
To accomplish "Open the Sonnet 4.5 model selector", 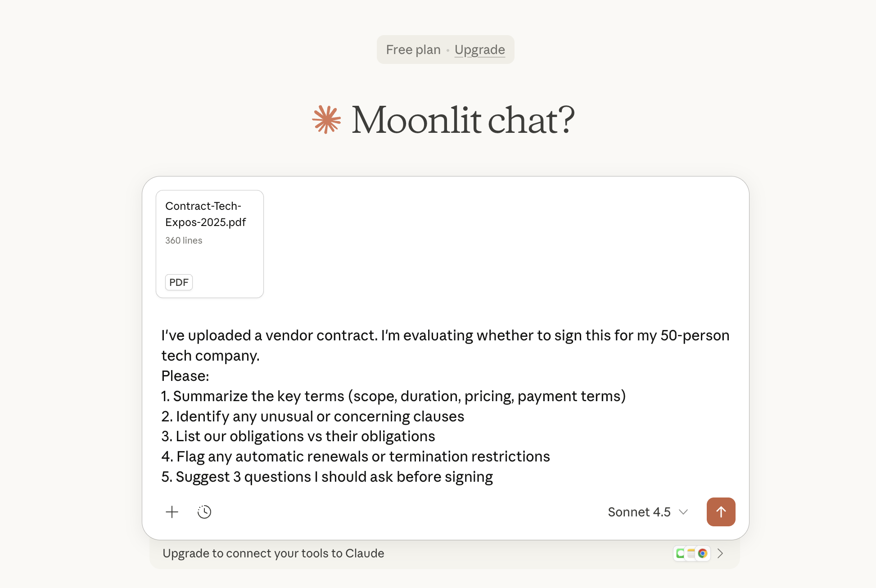I will [639, 512].
